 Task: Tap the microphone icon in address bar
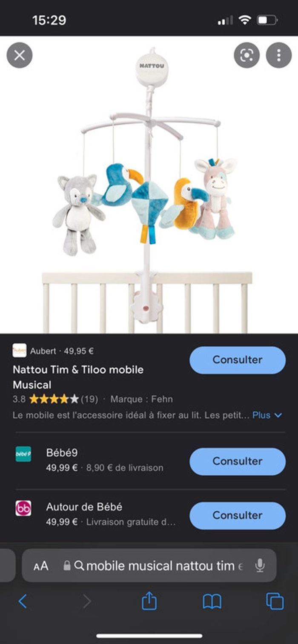(x=260, y=565)
